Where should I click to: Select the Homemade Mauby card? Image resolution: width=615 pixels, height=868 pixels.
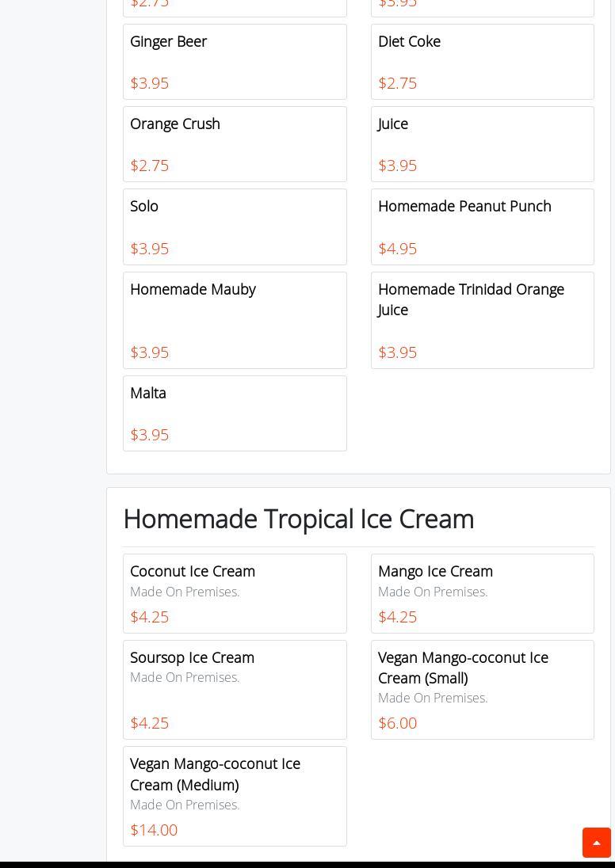point(235,320)
